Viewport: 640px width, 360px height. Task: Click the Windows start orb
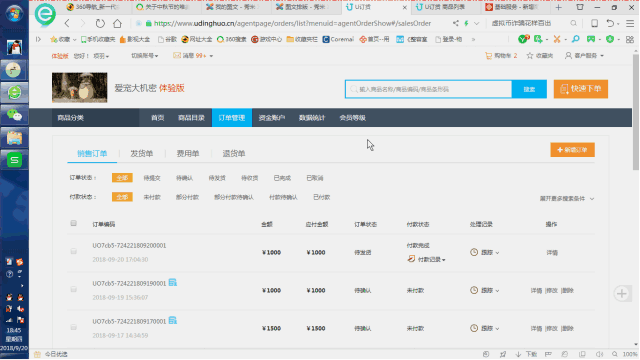click(x=14, y=13)
